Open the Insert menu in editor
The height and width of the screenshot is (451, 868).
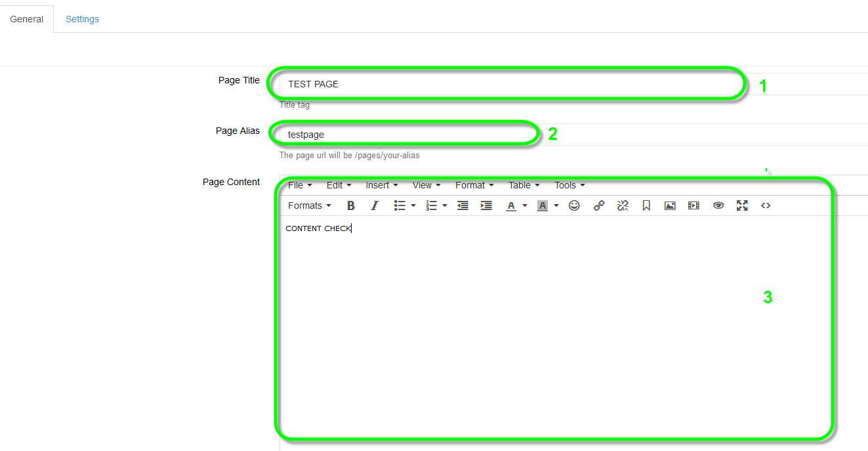(381, 185)
